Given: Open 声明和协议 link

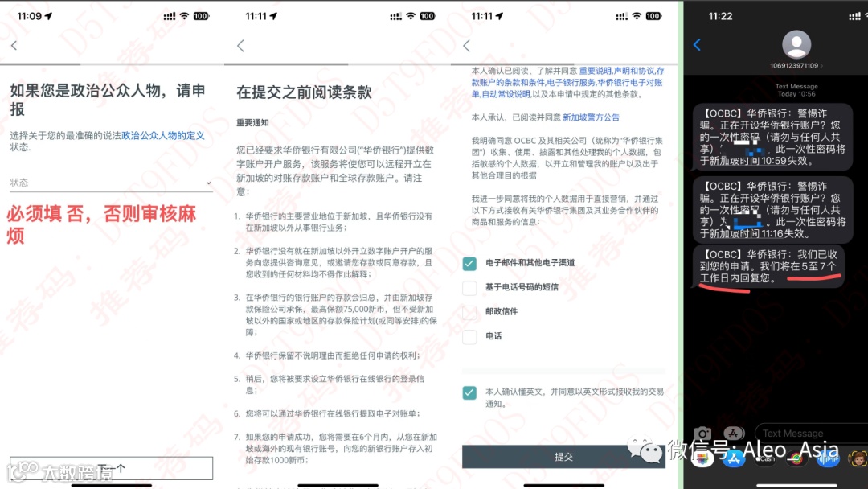Looking at the screenshot, I should tap(634, 71).
